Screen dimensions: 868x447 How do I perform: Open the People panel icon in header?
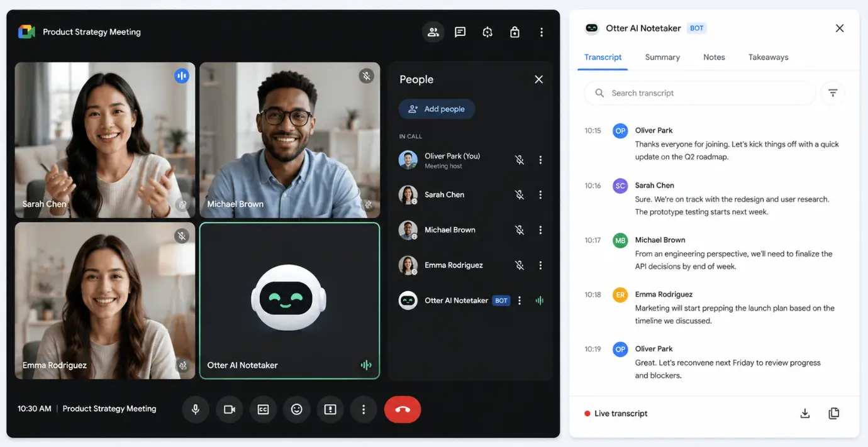point(433,32)
